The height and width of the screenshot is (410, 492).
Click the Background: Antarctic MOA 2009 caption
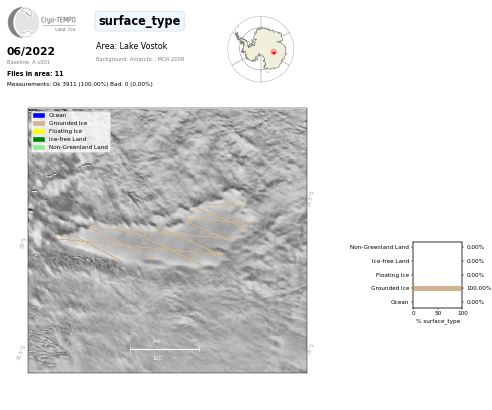[140, 59]
